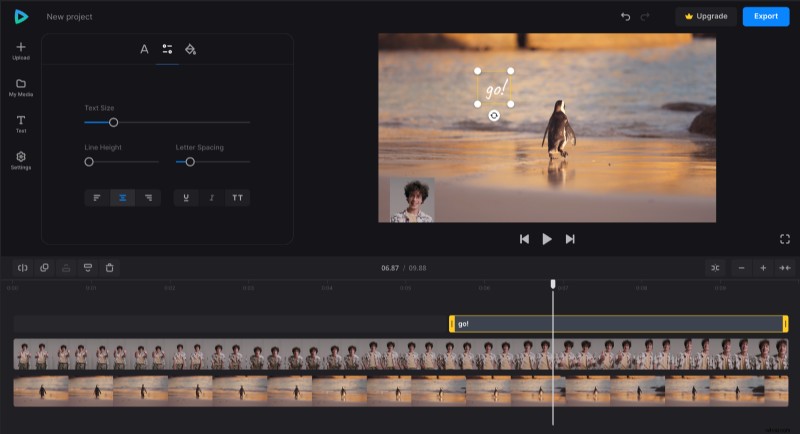Undo the last action

click(x=626, y=16)
